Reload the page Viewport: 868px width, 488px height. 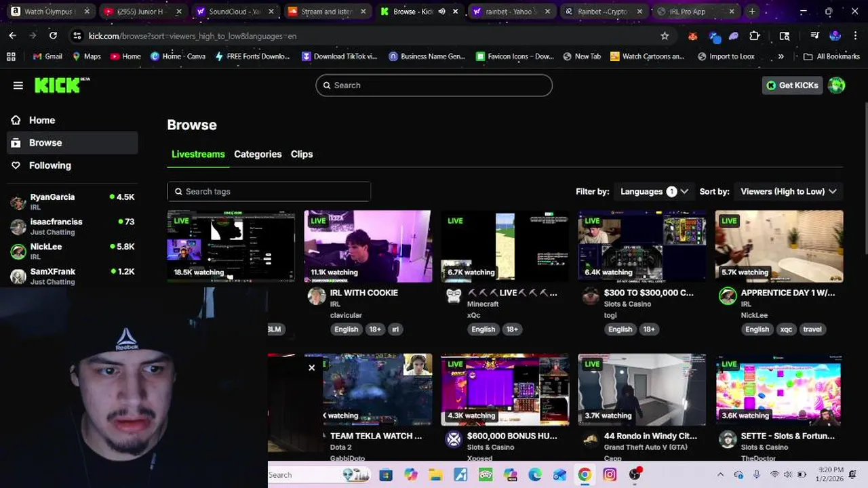[x=53, y=36]
